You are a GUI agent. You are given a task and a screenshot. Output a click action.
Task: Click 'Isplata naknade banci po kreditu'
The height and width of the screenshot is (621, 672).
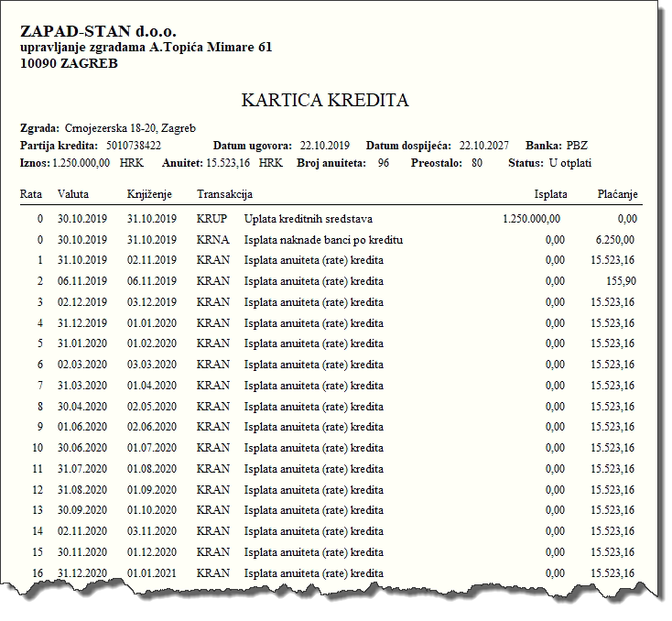[323, 240]
